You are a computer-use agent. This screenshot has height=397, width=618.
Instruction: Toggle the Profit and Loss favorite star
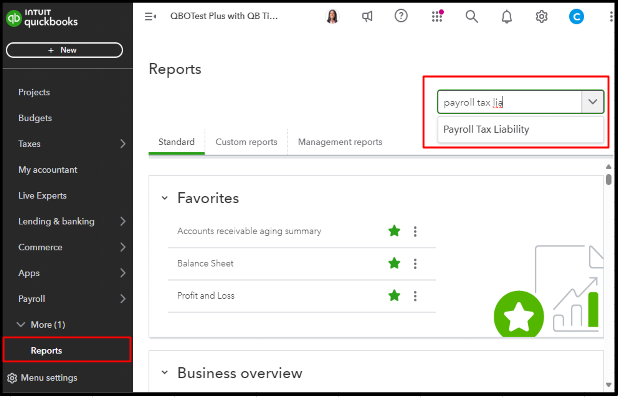tap(394, 295)
